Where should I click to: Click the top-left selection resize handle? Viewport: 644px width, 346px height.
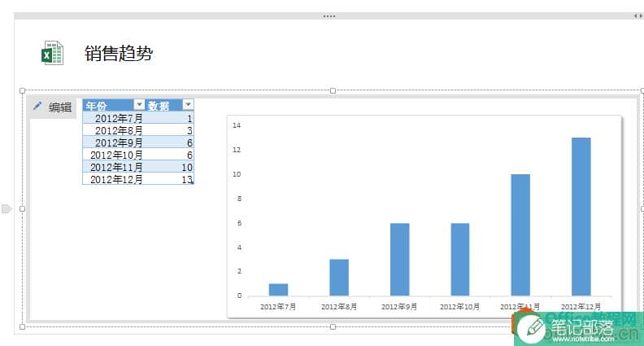coord(23,90)
